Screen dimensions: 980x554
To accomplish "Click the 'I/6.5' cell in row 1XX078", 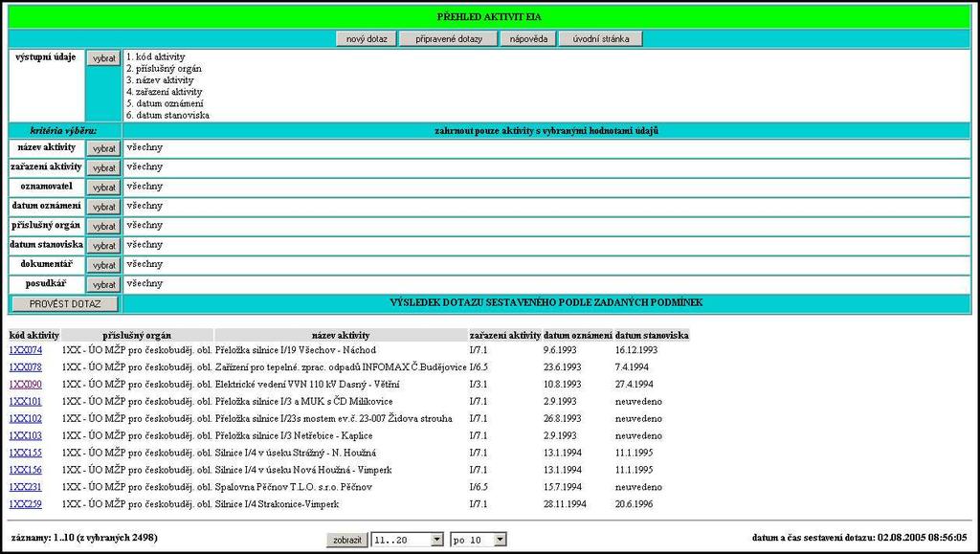I will pos(479,367).
